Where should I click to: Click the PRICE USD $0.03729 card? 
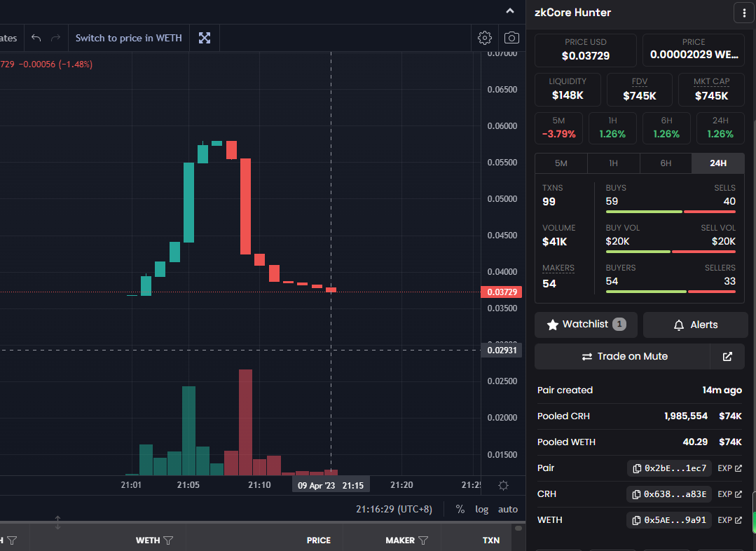[x=586, y=50]
